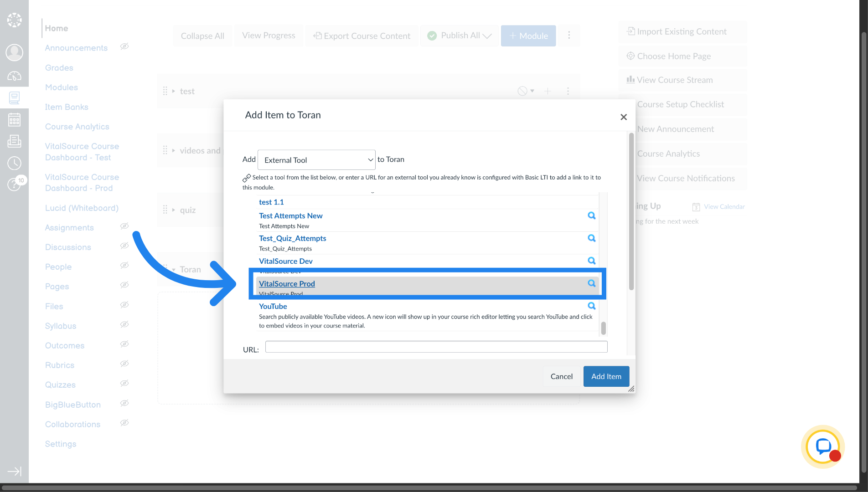Click the browser page vertical scrollbar
The height and width of the screenshot is (492, 868).
(863, 253)
